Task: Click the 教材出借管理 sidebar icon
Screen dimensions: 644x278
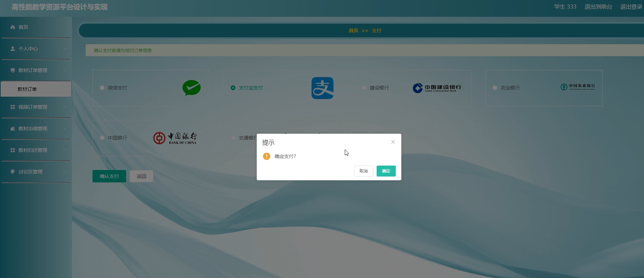Action: (13, 129)
